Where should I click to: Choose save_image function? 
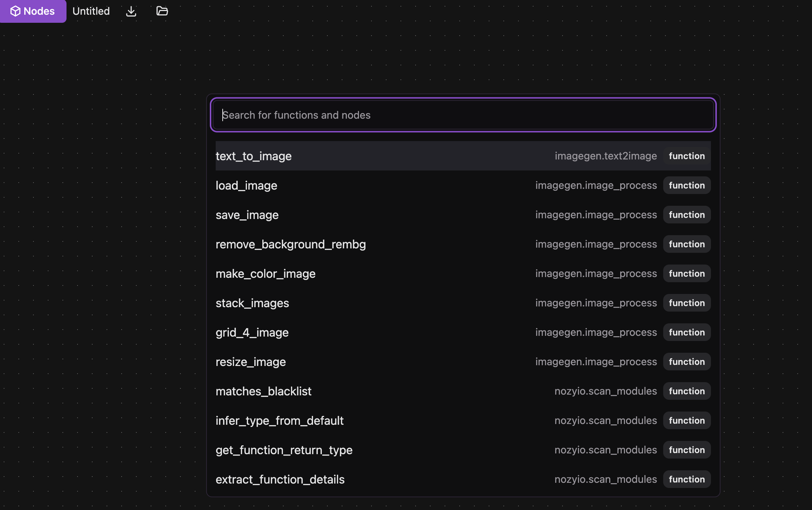463,215
